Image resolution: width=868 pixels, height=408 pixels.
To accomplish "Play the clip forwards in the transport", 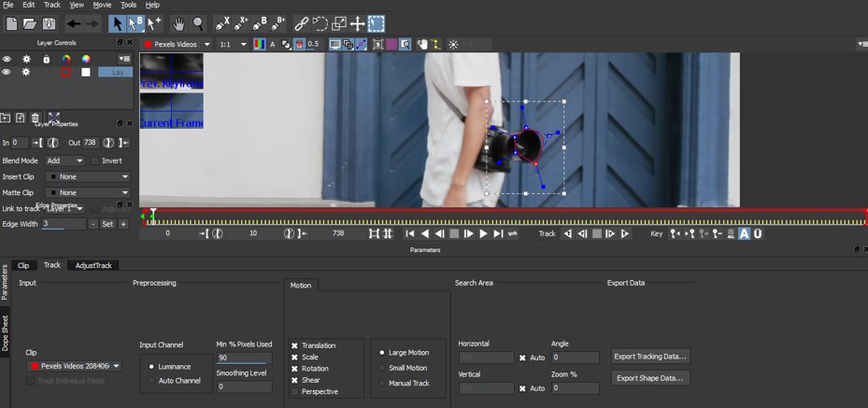I will 483,233.
